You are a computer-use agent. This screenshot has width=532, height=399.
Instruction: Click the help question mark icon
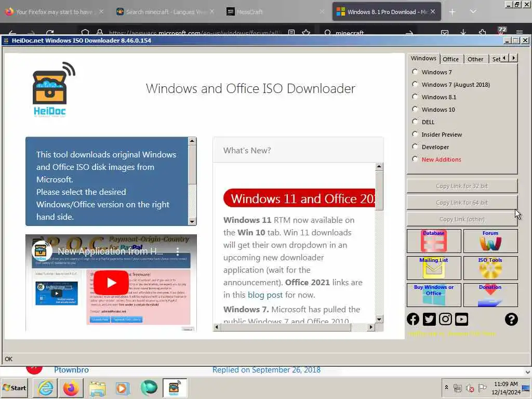click(x=511, y=320)
